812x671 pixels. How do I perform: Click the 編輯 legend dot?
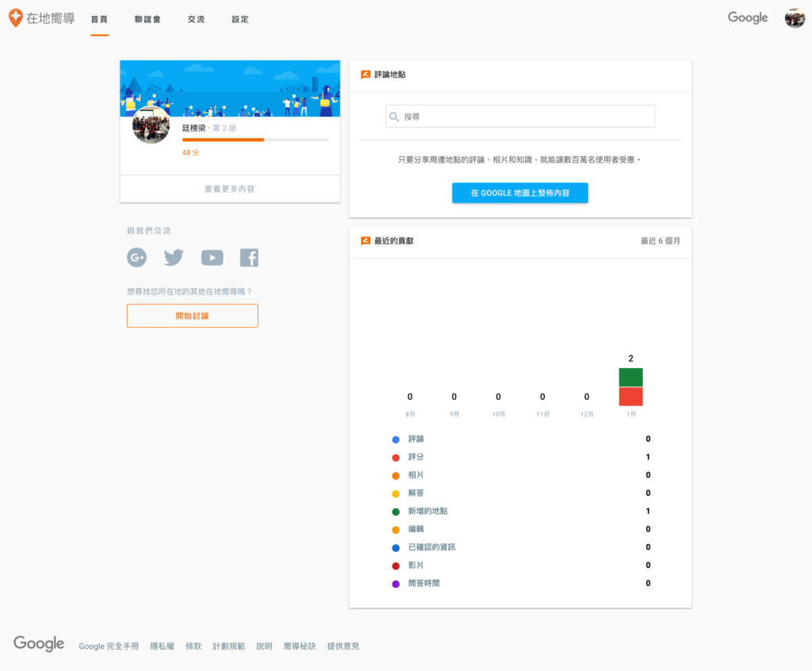[396, 530]
